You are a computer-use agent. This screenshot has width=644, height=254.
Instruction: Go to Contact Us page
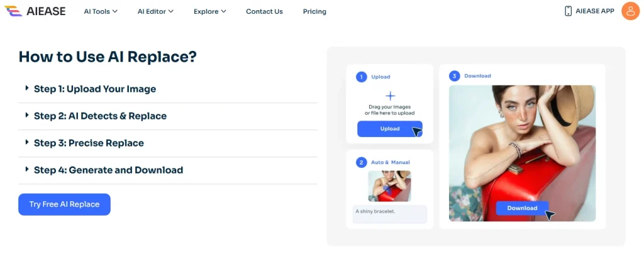coord(264,11)
